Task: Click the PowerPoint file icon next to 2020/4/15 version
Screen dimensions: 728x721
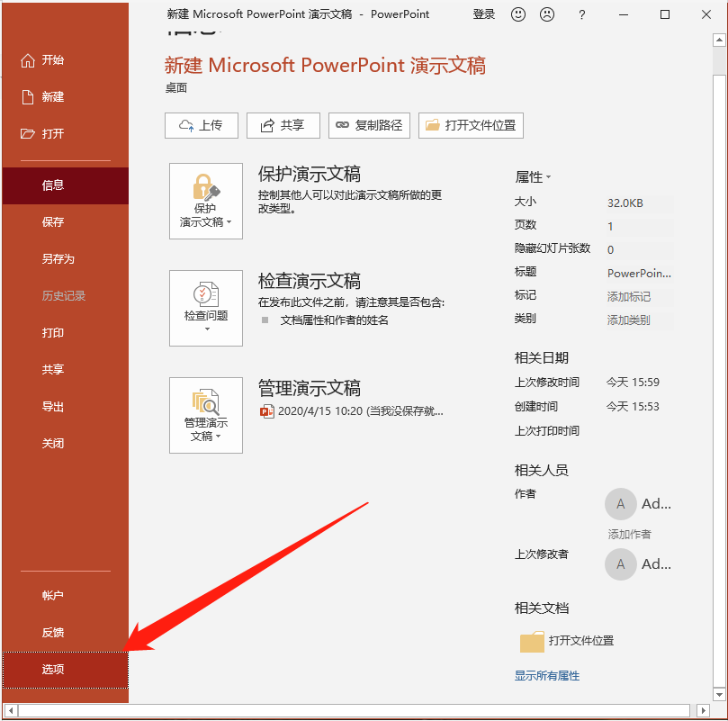Action: click(x=266, y=411)
